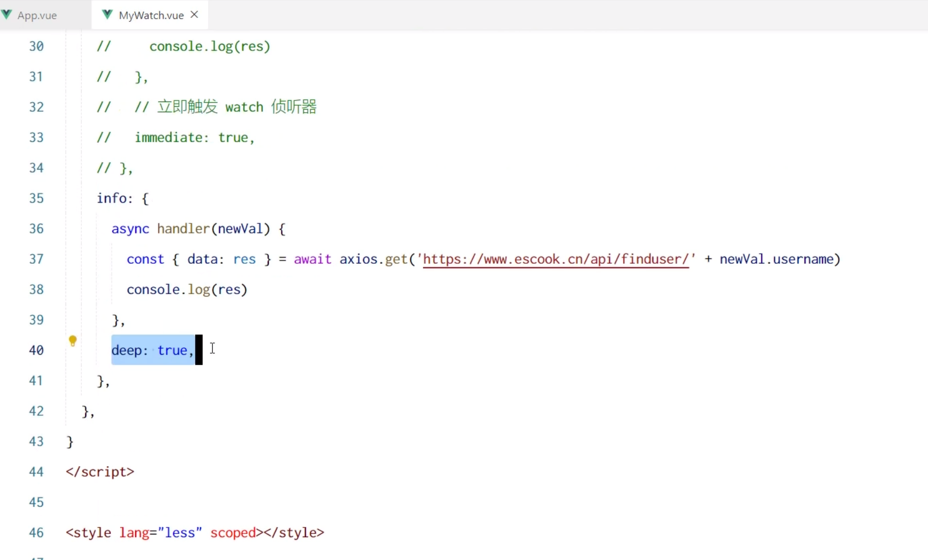The image size is (928, 560).
Task: Click the '},' text on line 39
Action: [118, 321]
